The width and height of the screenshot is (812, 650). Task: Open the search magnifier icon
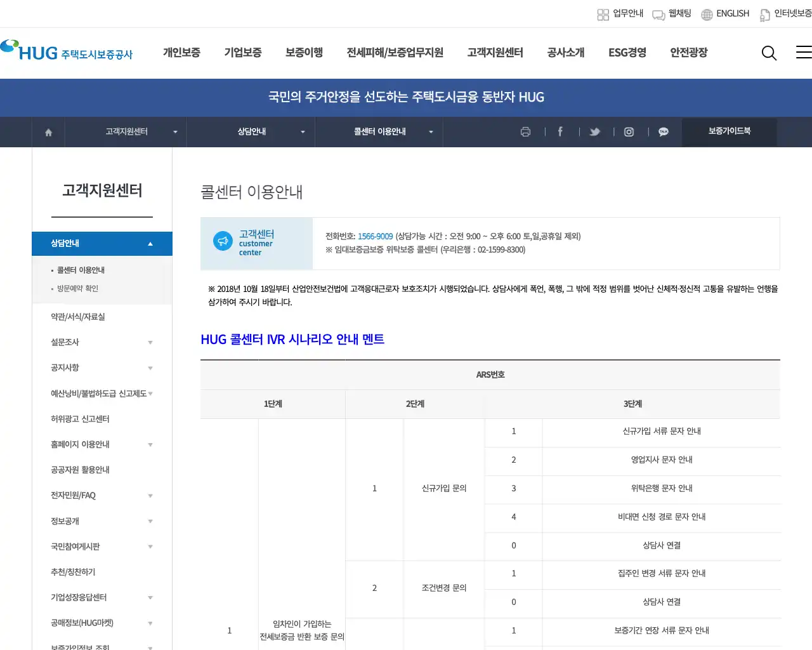[769, 53]
